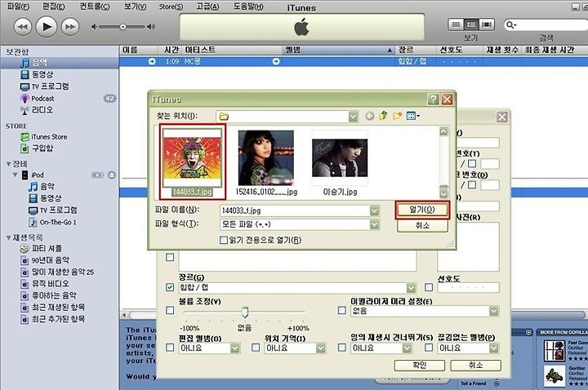Open 위치 기억 dropdown

tap(321, 348)
